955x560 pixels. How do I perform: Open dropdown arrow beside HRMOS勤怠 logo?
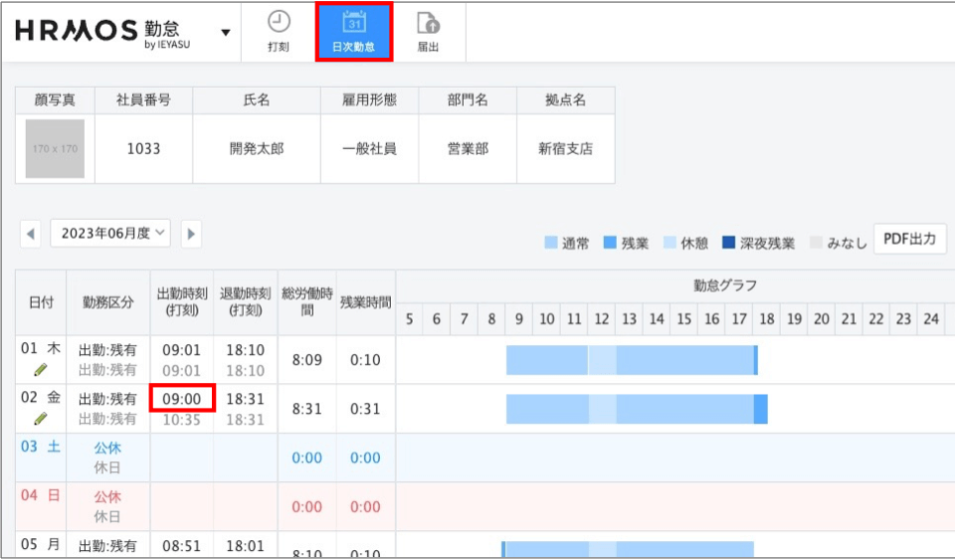(226, 32)
